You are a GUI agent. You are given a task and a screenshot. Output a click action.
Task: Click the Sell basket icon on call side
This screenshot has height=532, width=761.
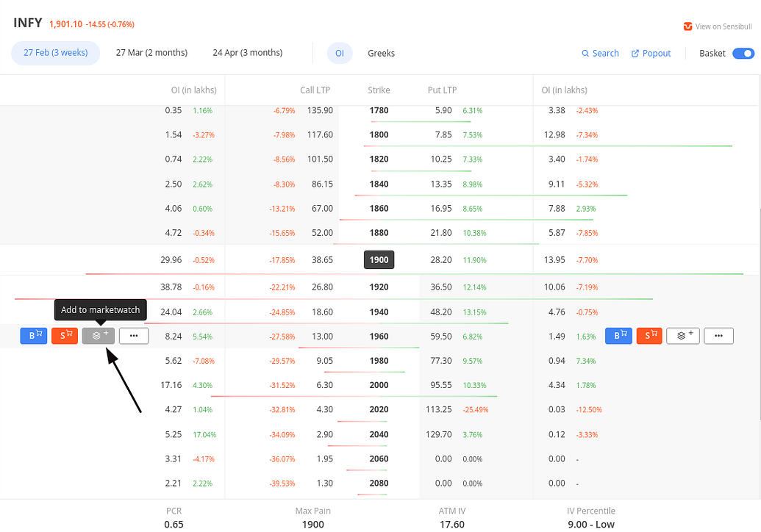(65, 335)
